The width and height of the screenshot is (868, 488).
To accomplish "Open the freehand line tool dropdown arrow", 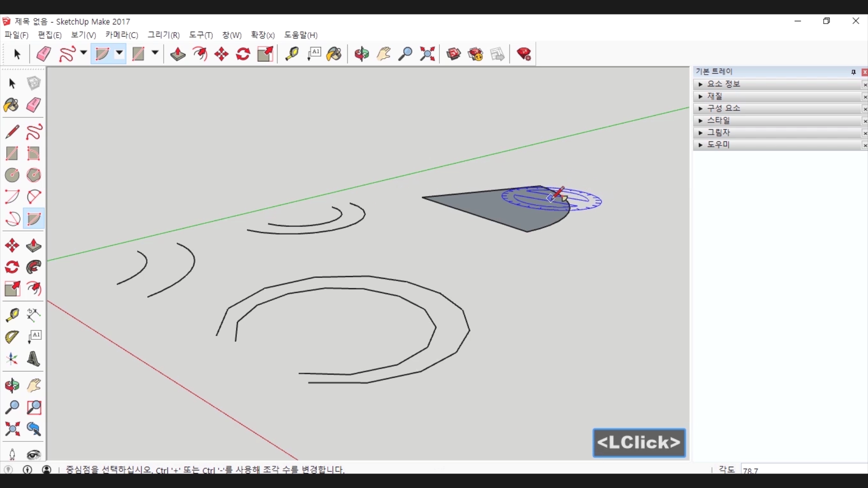I will tap(84, 53).
